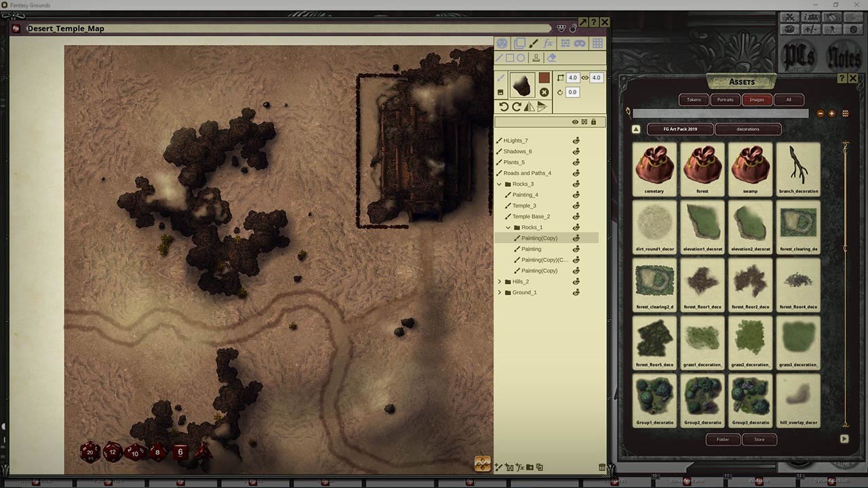Switch to the Portraits tab
868x488 pixels.
[726, 100]
